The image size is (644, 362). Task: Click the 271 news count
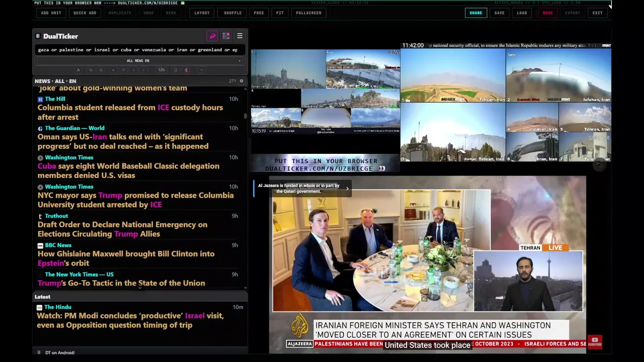click(x=232, y=81)
